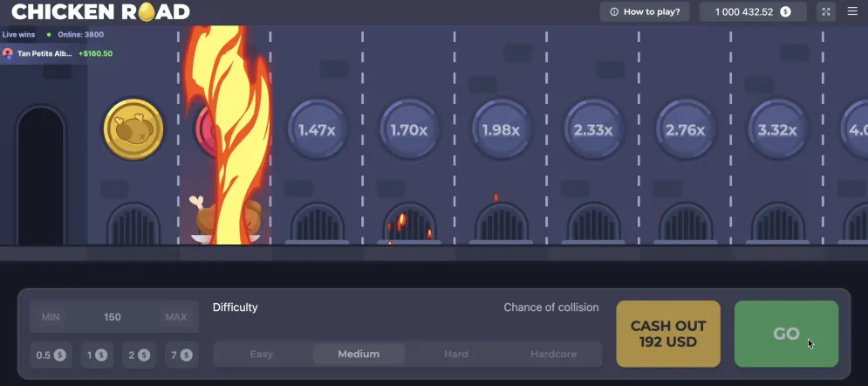Click the Tan Petite Alb... player name
Image resolution: width=868 pixels, height=386 pixels.
click(44, 54)
